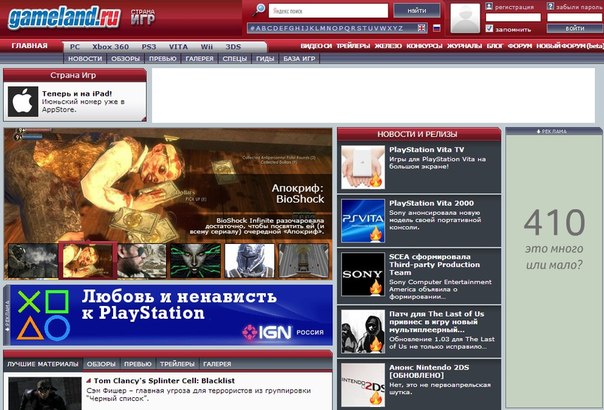This screenshot has height=410, width=604.
Task: Open the IGN Россия PlayStation banner
Action: click(x=171, y=315)
